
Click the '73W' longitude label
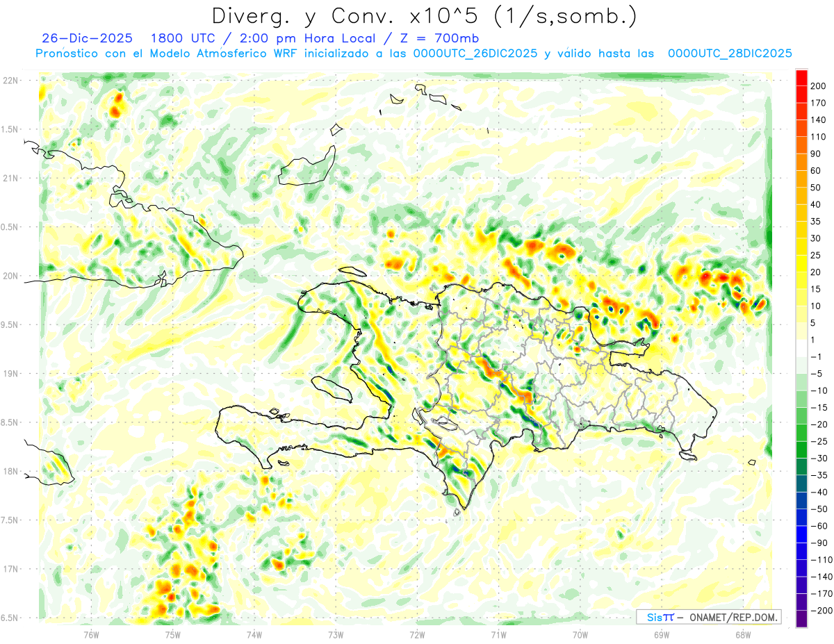pyautogui.click(x=336, y=634)
